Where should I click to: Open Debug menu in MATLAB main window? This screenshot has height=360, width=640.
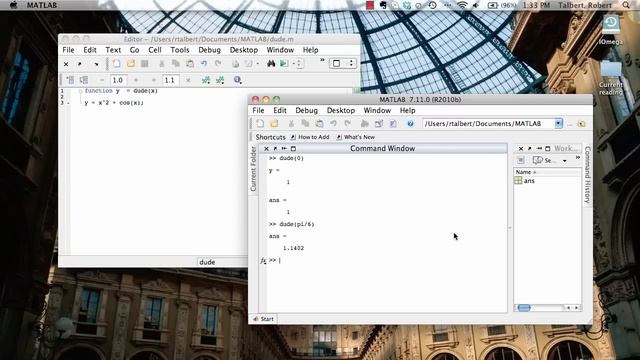pyautogui.click(x=307, y=111)
